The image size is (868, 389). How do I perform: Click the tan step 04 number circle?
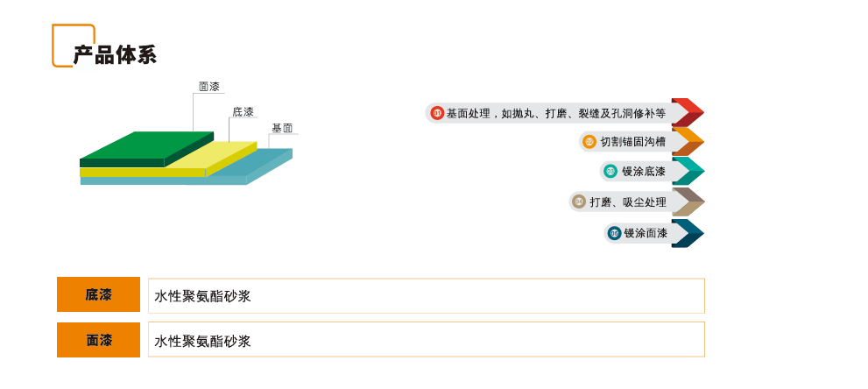coord(579,202)
